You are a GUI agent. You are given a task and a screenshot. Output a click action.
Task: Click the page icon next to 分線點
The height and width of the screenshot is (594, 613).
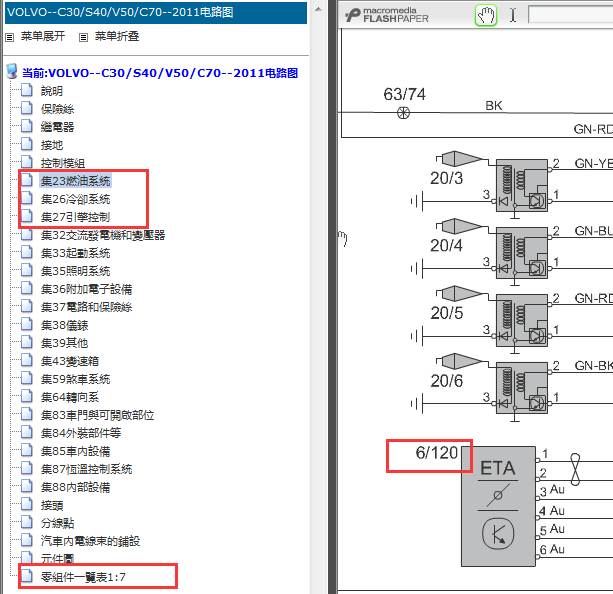[27, 522]
